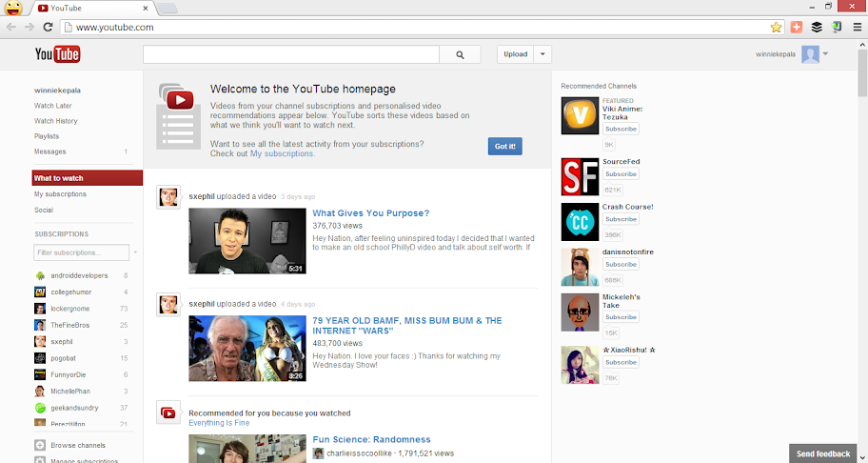Open Chrome menu hamburger icon

857,27
